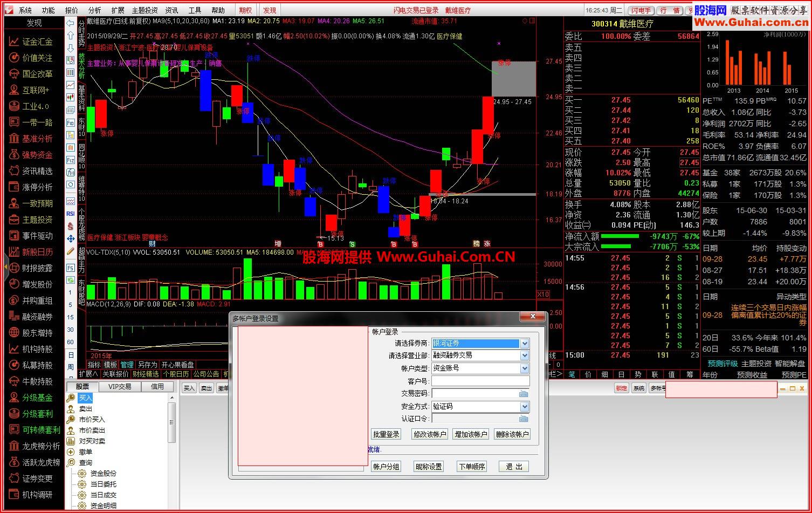
Task: Click the 退出 button in dialog
Action: click(514, 467)
